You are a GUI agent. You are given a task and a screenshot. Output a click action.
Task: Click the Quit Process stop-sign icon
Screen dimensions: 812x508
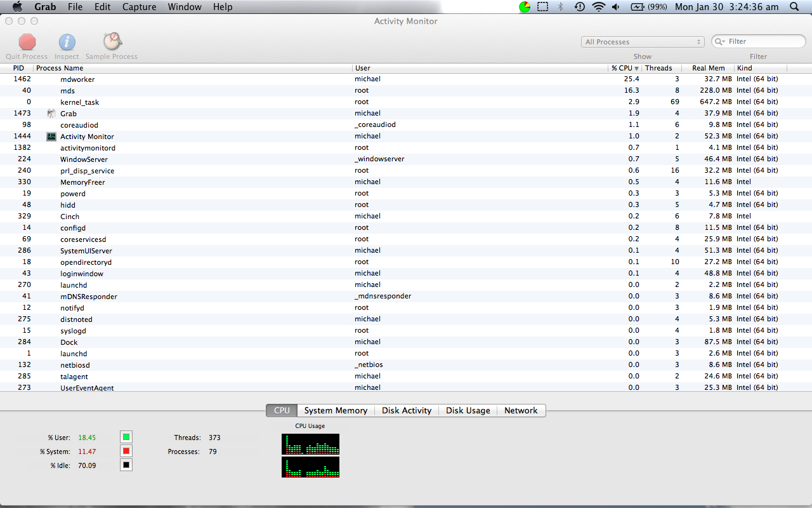tap(27, 42)
